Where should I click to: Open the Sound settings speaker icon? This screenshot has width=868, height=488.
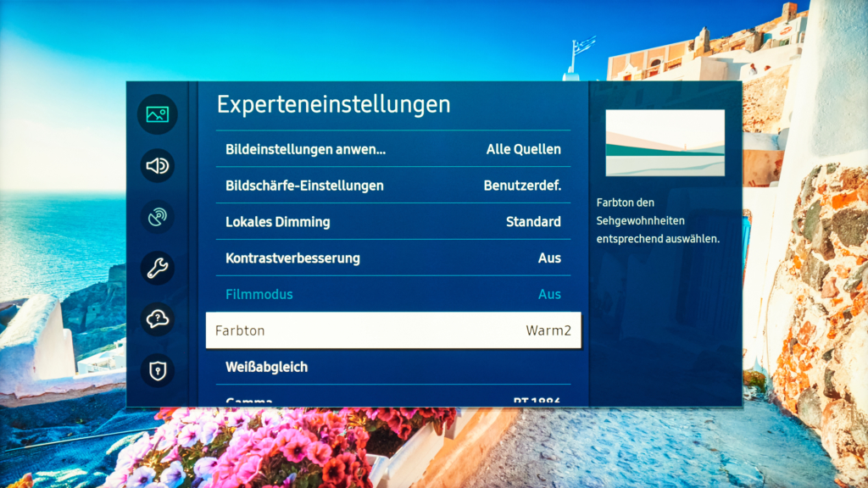pyautogui.click(x=158, y=166)
